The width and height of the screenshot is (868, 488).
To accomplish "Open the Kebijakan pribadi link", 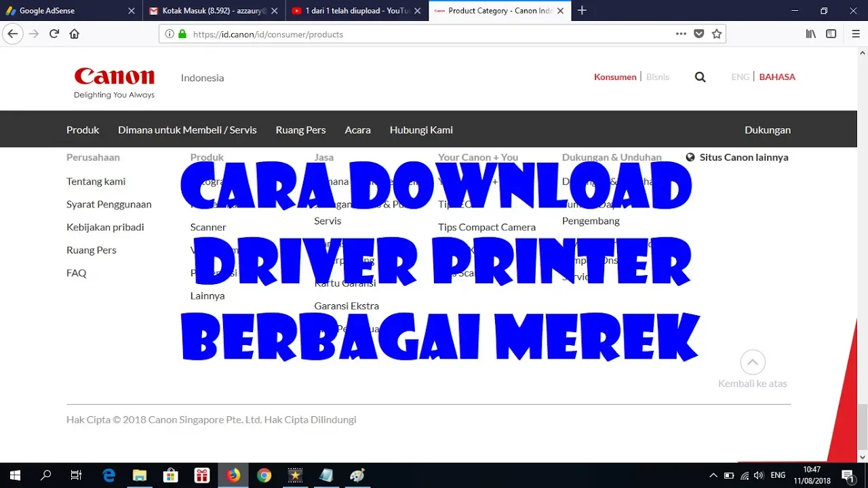I will [x=105, y=227].
